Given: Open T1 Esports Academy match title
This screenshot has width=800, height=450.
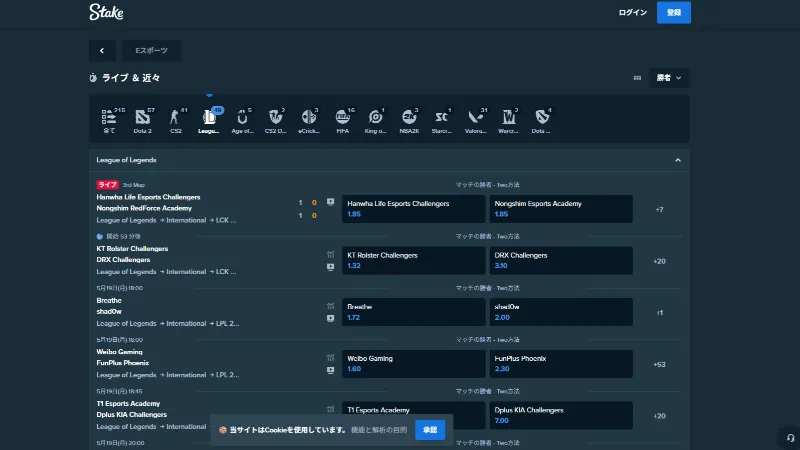Looking at the screenshot, I should 128,403.
